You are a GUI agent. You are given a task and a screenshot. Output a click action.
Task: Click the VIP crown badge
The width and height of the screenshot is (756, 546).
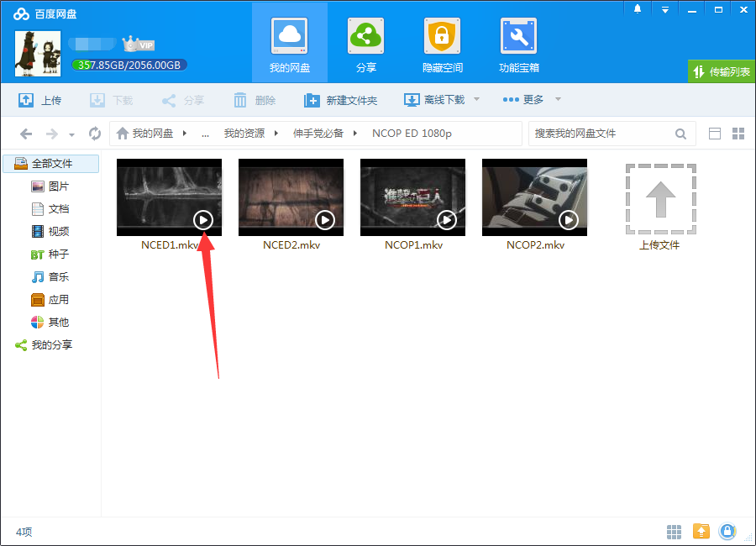coord(139,45)
